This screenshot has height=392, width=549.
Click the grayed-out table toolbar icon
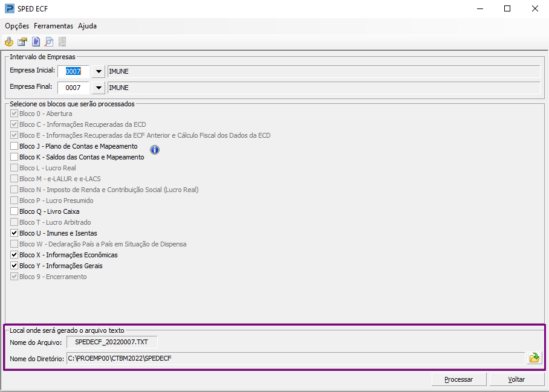(x=62, y=42)
